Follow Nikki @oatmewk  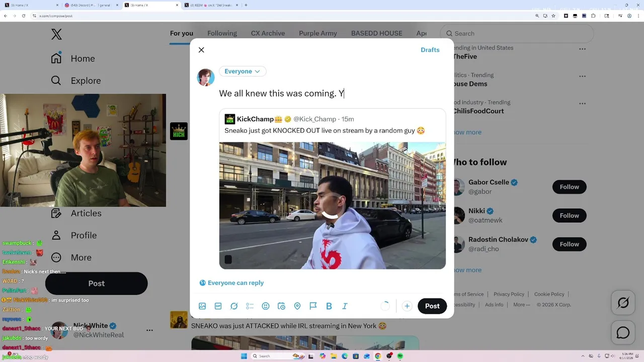pyautogui.click(x=569, y=216)
